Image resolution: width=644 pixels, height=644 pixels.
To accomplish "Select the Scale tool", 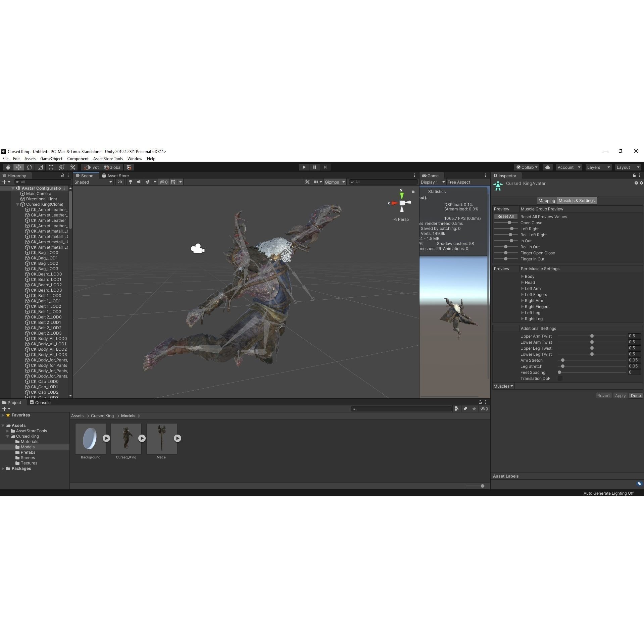I will pos(40,167).
